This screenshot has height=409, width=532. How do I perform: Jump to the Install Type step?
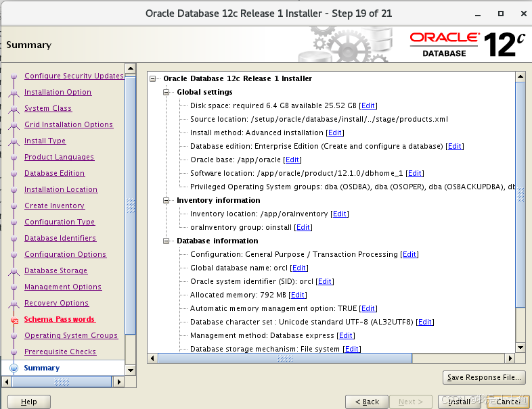click(x=45, y=141)
